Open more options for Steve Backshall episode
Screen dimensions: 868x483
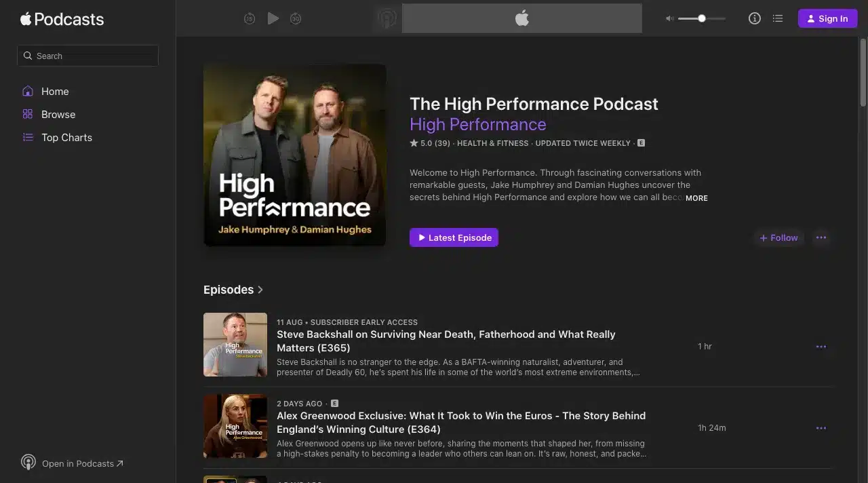pyautogui.click(x=821, y=347)
